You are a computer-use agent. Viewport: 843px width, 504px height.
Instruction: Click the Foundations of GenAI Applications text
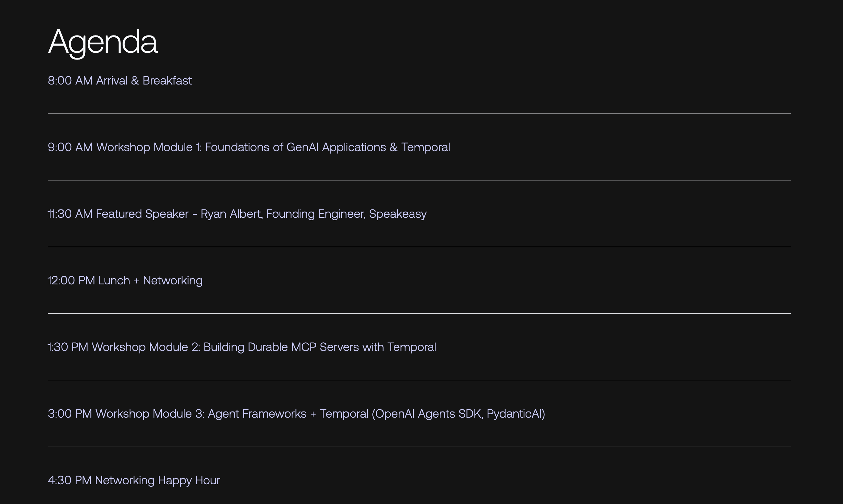tap(295, 147)
